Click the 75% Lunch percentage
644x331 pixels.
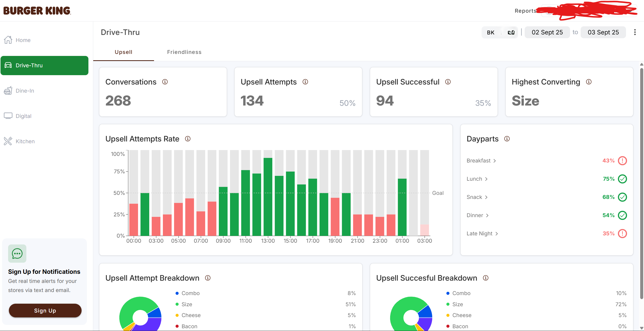(609, 179)
